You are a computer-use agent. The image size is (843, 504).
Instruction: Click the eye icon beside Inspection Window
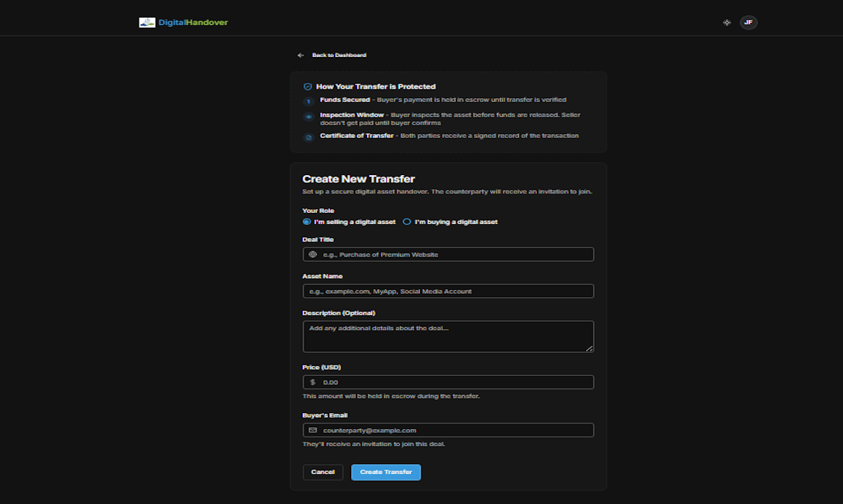308,116
